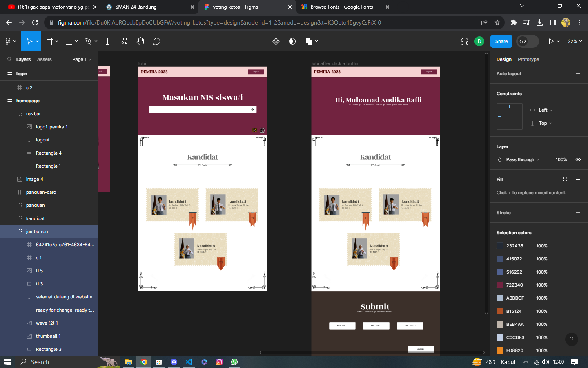This screenshot has width=588, height=368.
Task: Click the blue Share button
Action: (501, 41)
